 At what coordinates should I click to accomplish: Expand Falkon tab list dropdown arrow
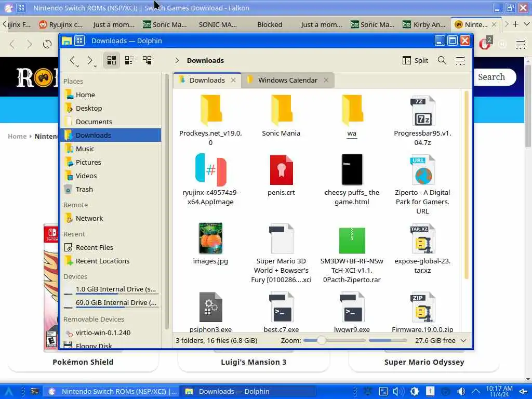(x=527, y=24)
